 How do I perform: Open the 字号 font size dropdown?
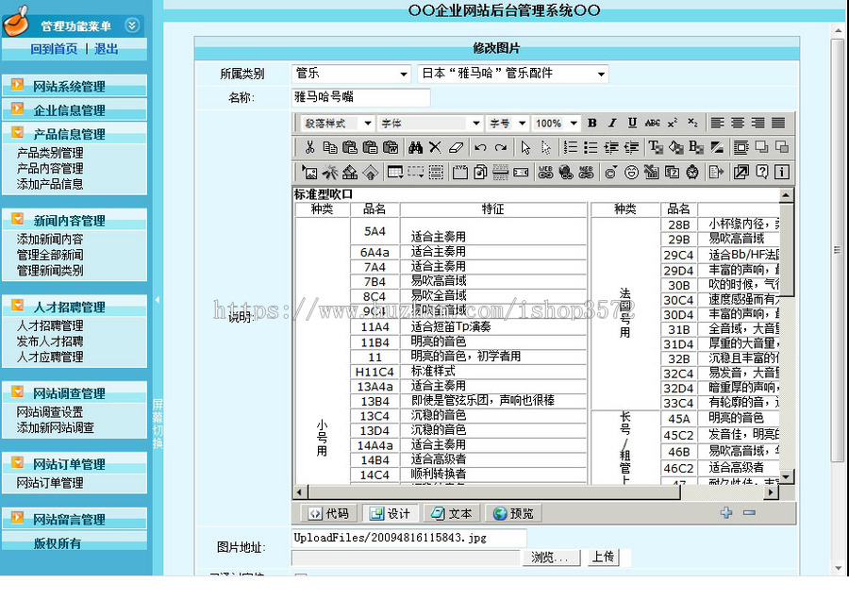click(x=507, y=124)
